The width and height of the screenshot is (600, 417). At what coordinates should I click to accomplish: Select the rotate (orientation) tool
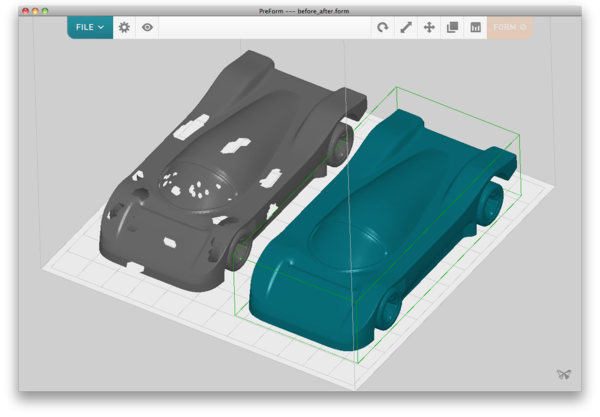(x=383, y=27)
